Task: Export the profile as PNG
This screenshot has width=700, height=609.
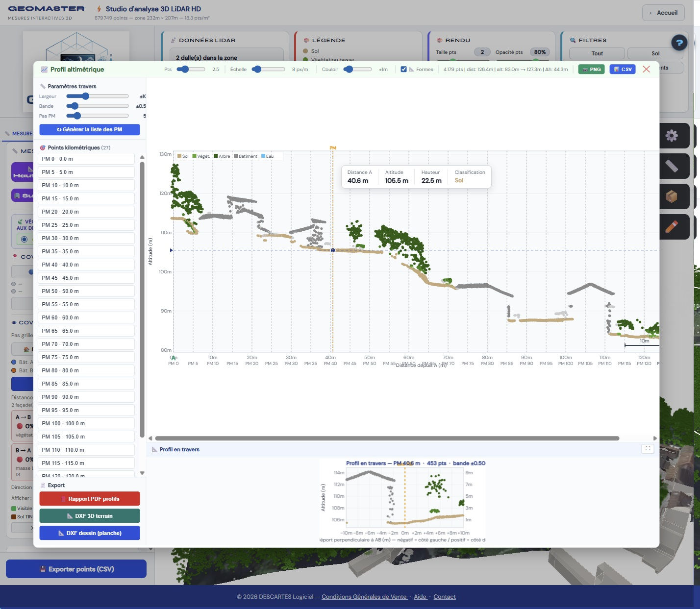Action: (x=591, y=69)
